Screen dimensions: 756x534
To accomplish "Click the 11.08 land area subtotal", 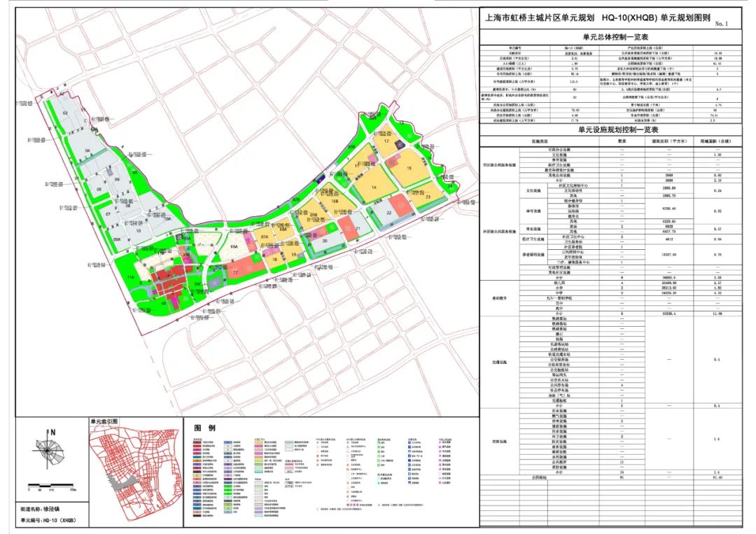I will pyautogui.click(x=718, y=314).
